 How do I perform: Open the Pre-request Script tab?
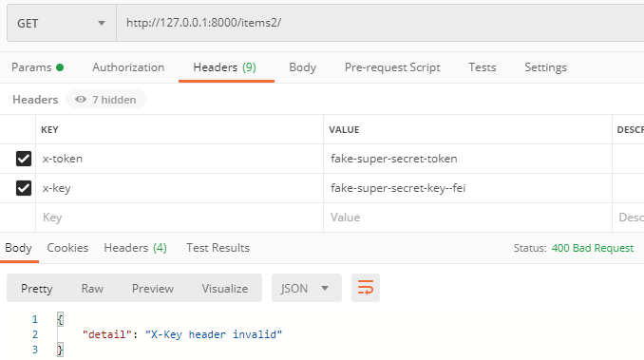[x=392, y=67]
